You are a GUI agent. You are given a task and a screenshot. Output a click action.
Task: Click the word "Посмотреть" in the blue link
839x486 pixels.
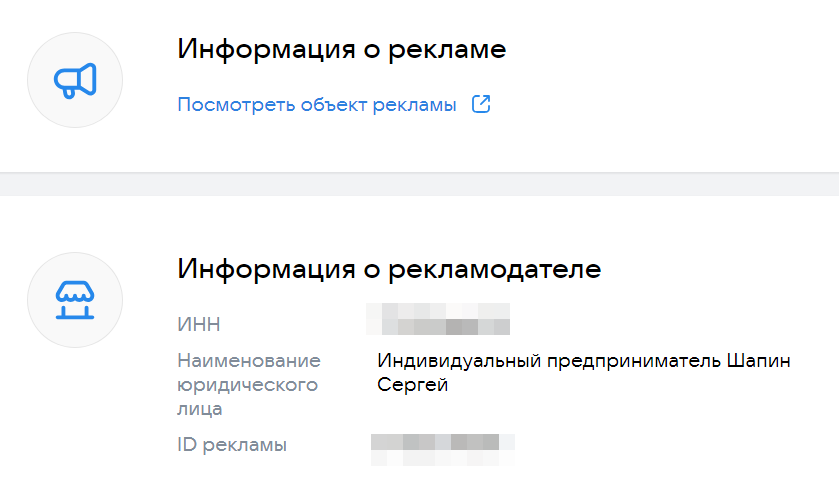click(x=236, y=105)
